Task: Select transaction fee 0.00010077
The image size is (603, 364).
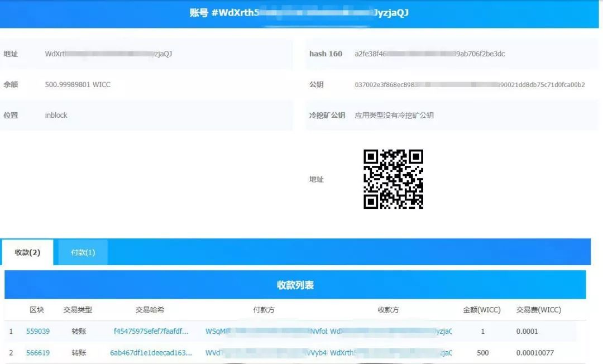Action: (535, 353)
